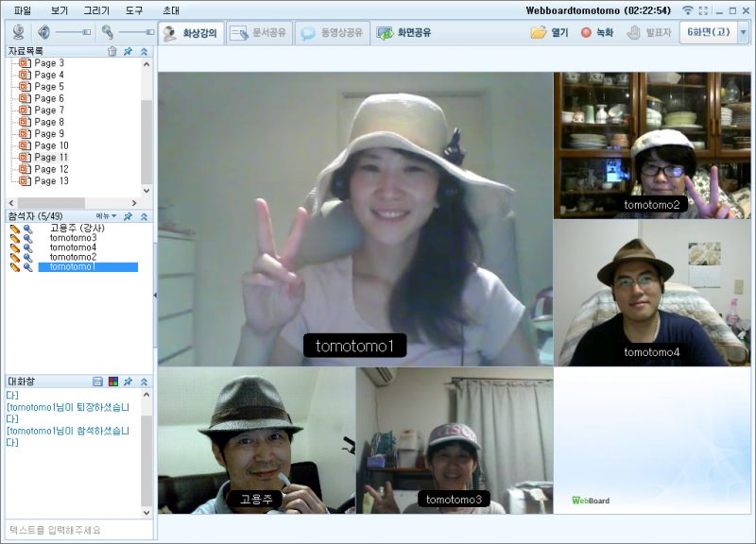Open the 그리기 menu
The image size is (756, 544).
(95, 10)
